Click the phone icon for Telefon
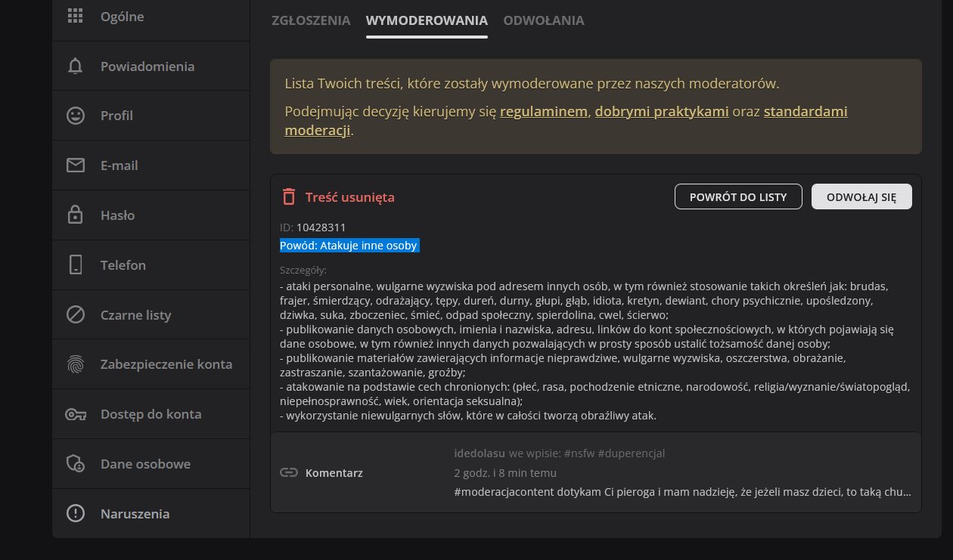The height and width of the screenshot is (560, 953). [x=75, y=265]
